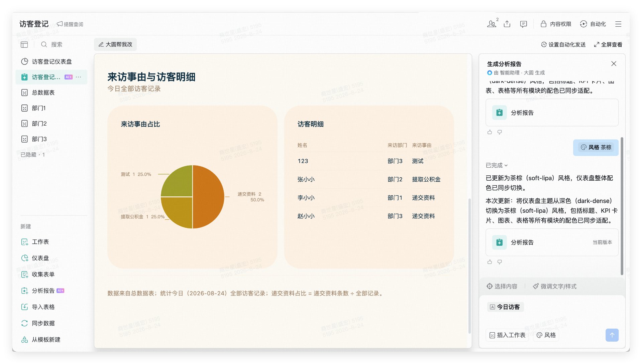The image size is (642, 364).
Task: Click the share/export upload icon
Action: pyautogui.click(x=507, y=24)
